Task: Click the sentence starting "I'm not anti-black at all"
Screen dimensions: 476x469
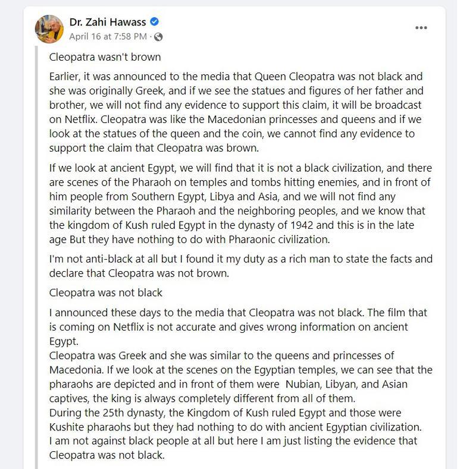Action: click(x=241, y=266)
